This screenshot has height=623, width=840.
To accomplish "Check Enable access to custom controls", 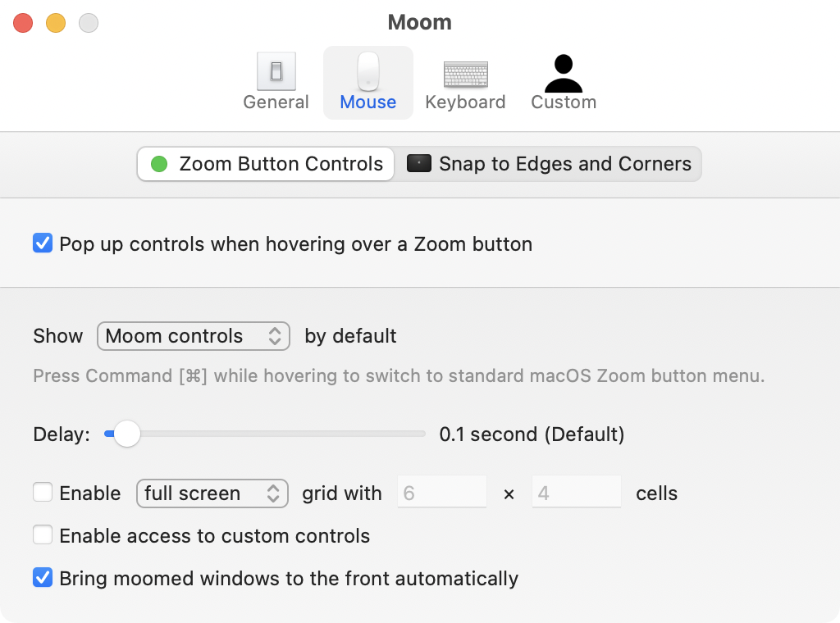I will (x=43, y=535).
